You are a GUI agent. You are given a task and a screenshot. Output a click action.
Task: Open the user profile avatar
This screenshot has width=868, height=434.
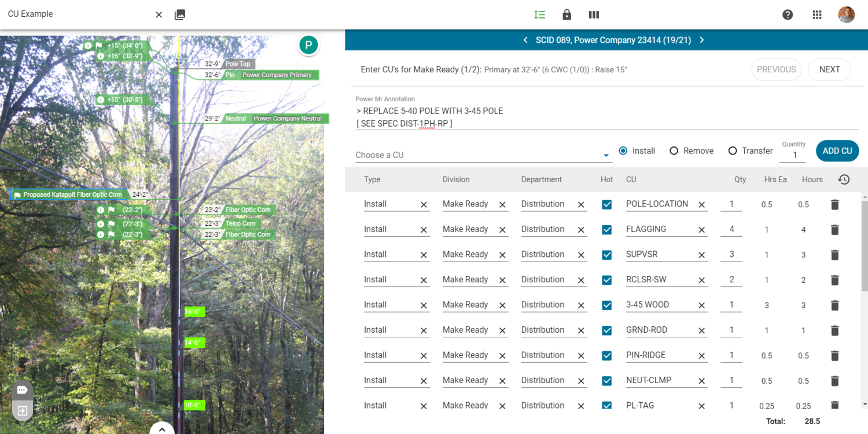(847, 14)
